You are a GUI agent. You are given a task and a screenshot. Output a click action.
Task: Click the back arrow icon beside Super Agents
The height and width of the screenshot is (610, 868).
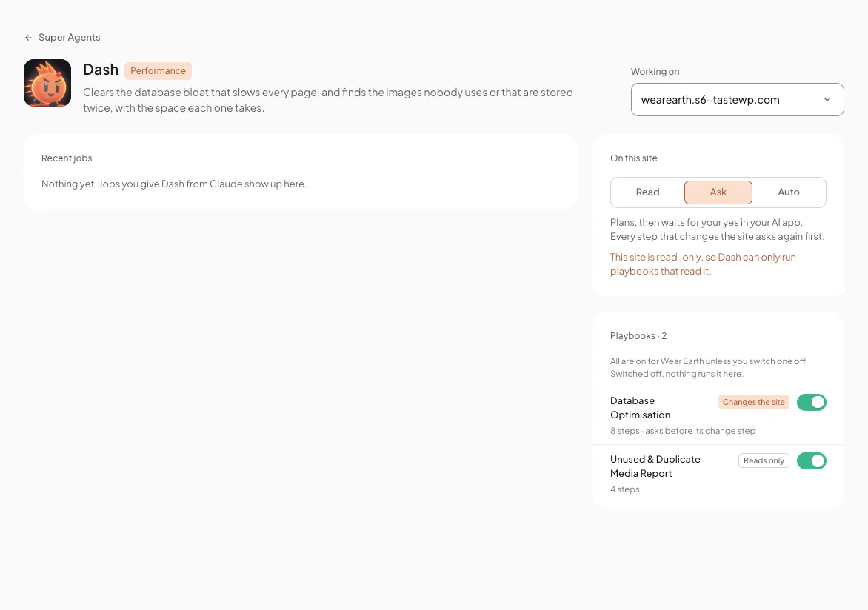[x=28, y=38]
